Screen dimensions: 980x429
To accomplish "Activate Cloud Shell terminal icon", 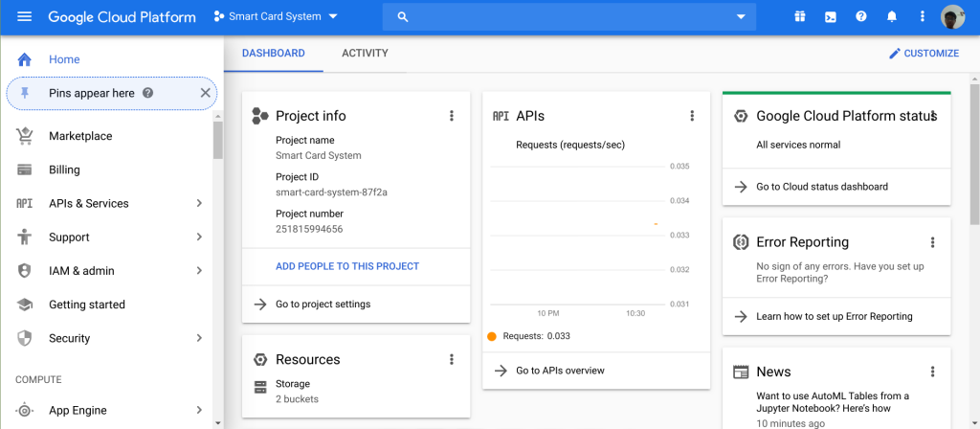I will (831, 17).
